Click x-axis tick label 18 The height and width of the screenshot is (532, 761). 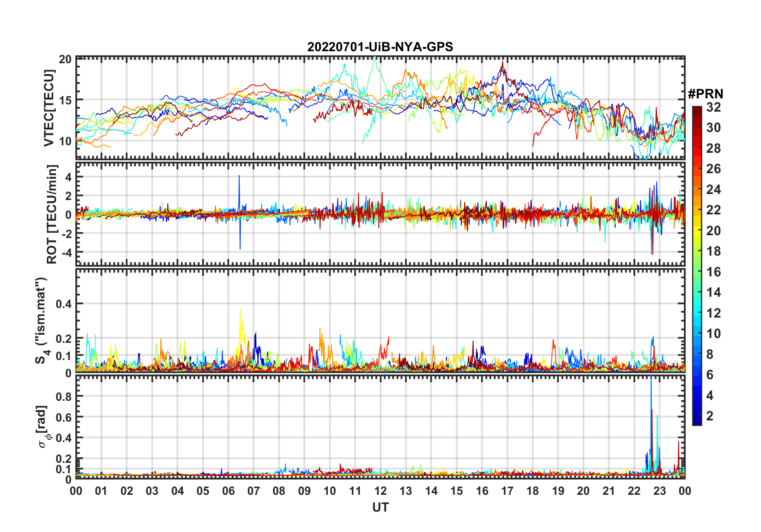click(533, 491)
